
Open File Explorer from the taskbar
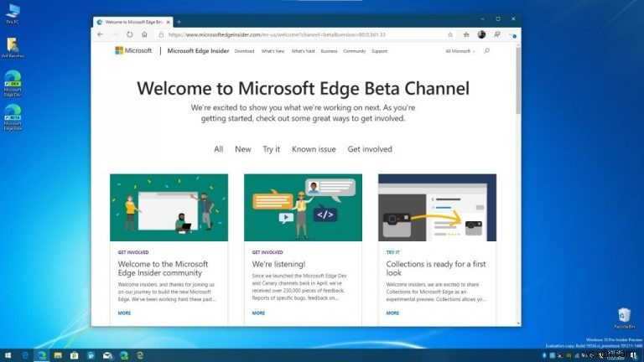(58, 355)
